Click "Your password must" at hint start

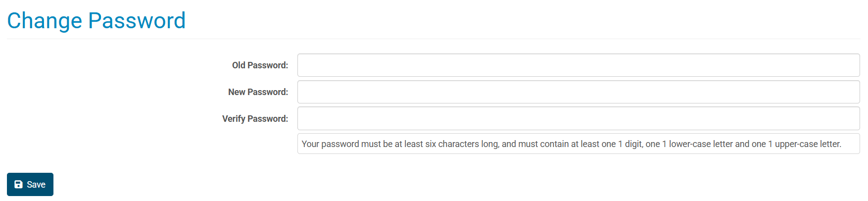coord(341,144)
